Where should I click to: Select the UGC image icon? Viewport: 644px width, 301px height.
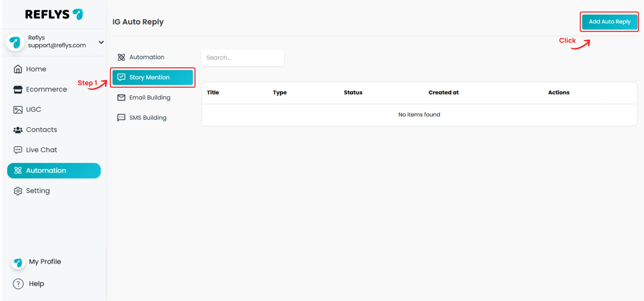(18, 110)
